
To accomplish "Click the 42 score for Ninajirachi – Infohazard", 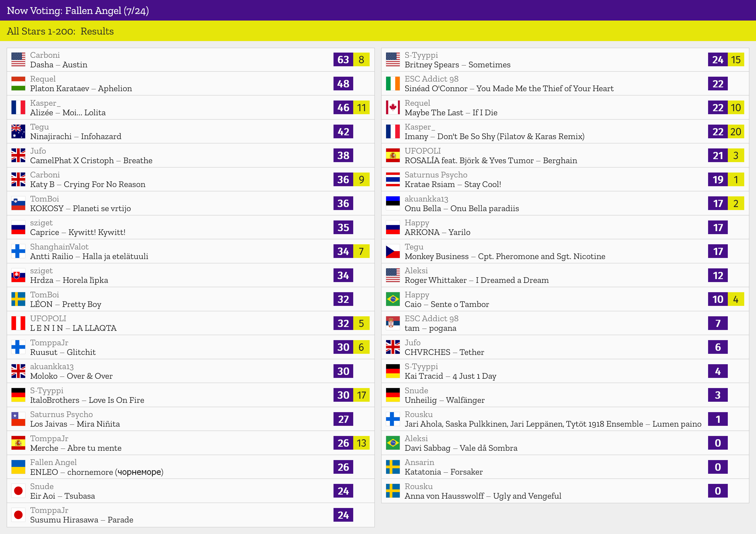I will 343,131.
